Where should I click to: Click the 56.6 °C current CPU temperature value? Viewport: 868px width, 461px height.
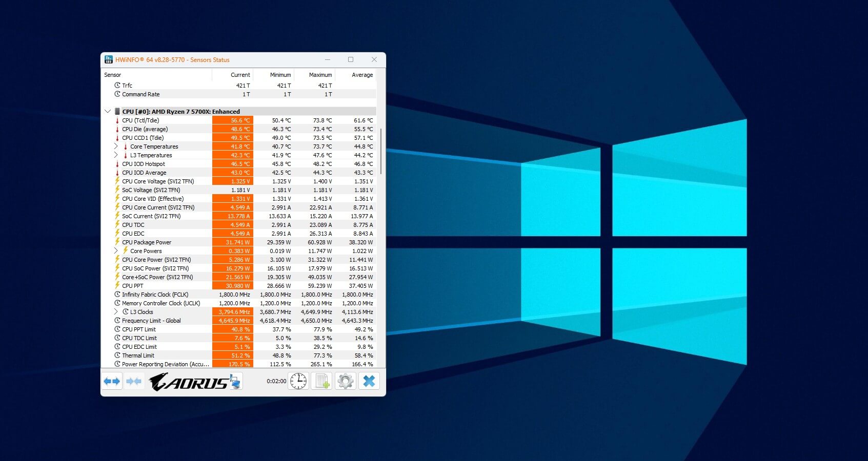coord(240,120)
